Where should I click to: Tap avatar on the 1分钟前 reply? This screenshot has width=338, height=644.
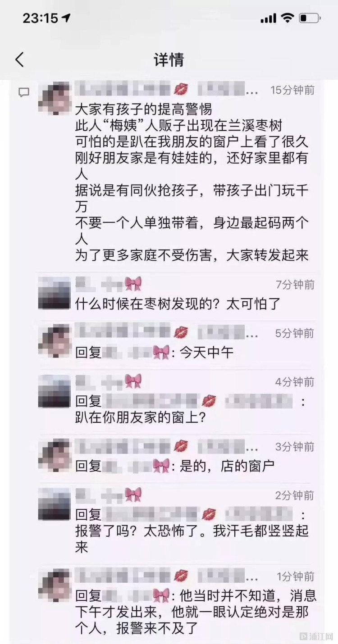pos(55,585)
